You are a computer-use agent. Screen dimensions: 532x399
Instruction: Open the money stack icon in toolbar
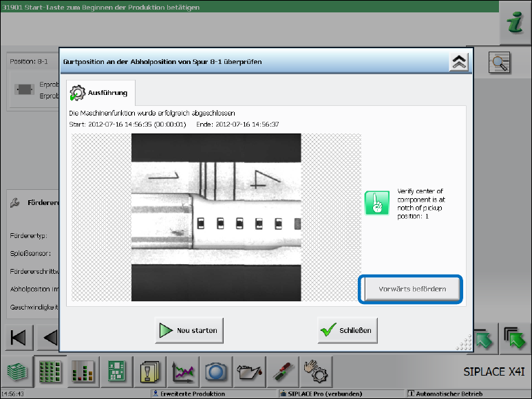coord(19,372)
